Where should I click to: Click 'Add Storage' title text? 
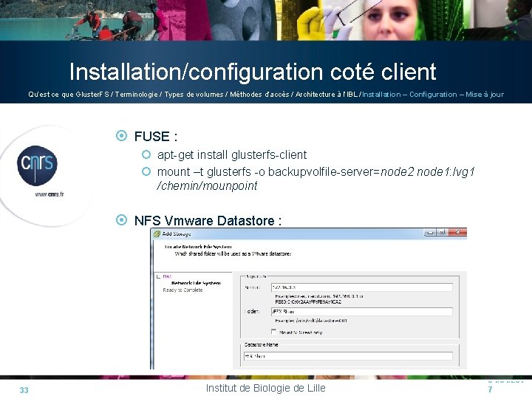click(177, 233)
